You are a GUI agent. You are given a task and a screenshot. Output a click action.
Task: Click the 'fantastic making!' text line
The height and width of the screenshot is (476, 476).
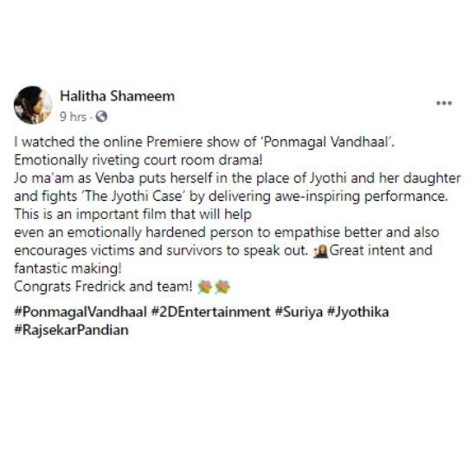point(68,268)
